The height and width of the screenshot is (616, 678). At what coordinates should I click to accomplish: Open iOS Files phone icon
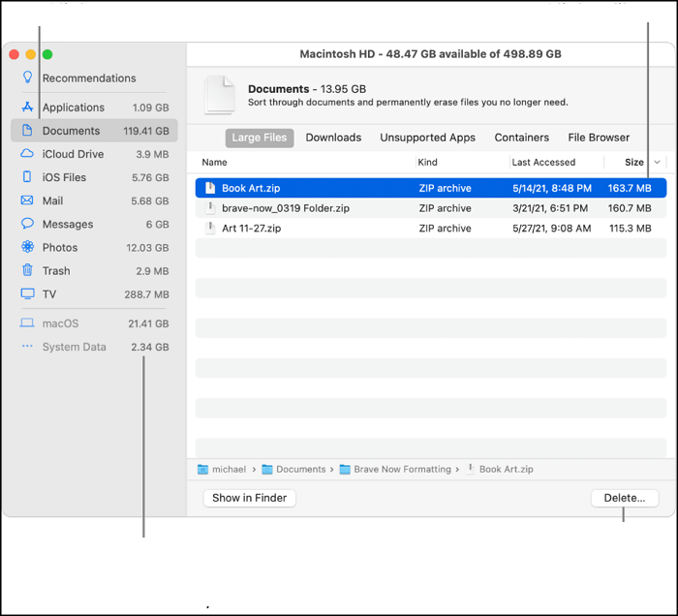coord(27,177)
